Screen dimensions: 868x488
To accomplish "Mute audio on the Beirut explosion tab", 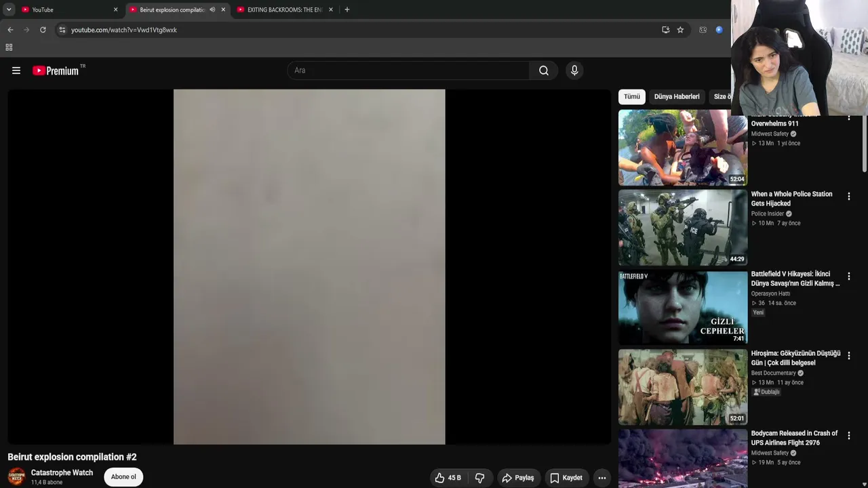I will (x=212, y=9).
